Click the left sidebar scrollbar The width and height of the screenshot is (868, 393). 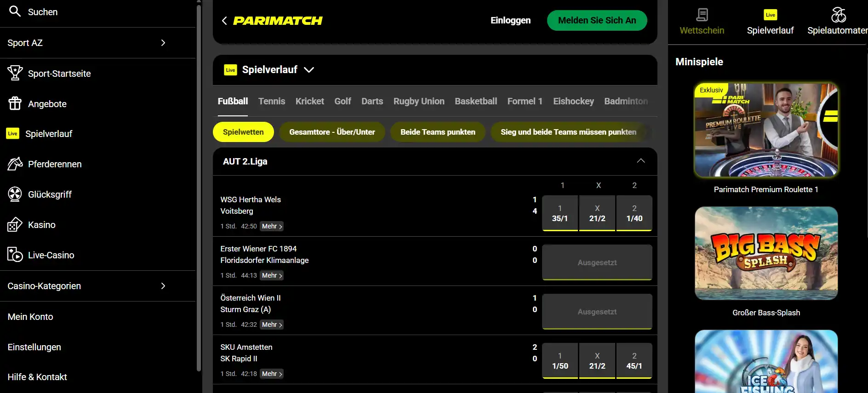click(199, 188)
